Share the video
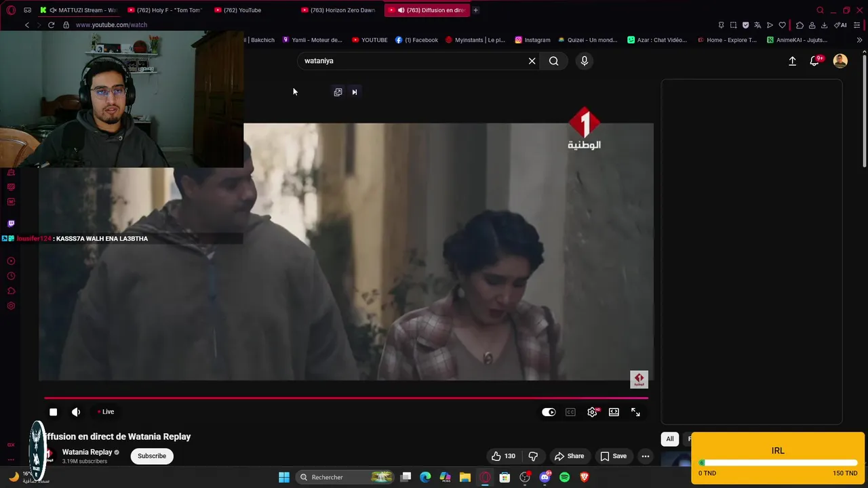 click(x=569, y=456)
